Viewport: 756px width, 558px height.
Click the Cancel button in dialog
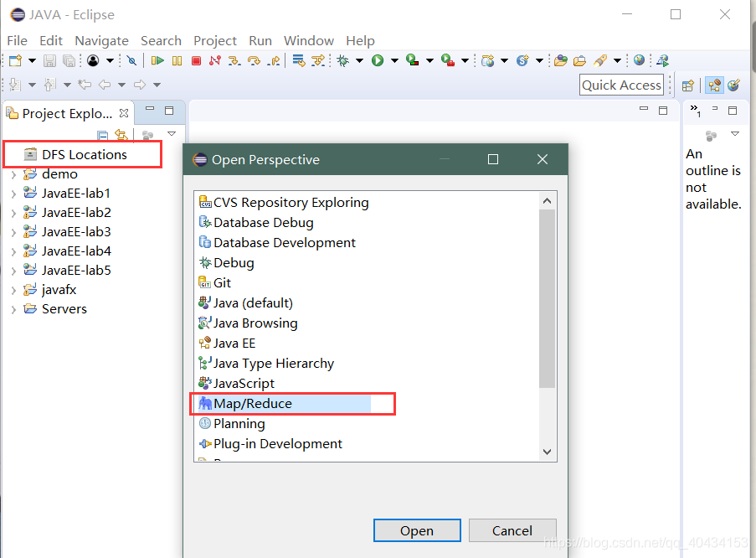(x=512, y=530)
